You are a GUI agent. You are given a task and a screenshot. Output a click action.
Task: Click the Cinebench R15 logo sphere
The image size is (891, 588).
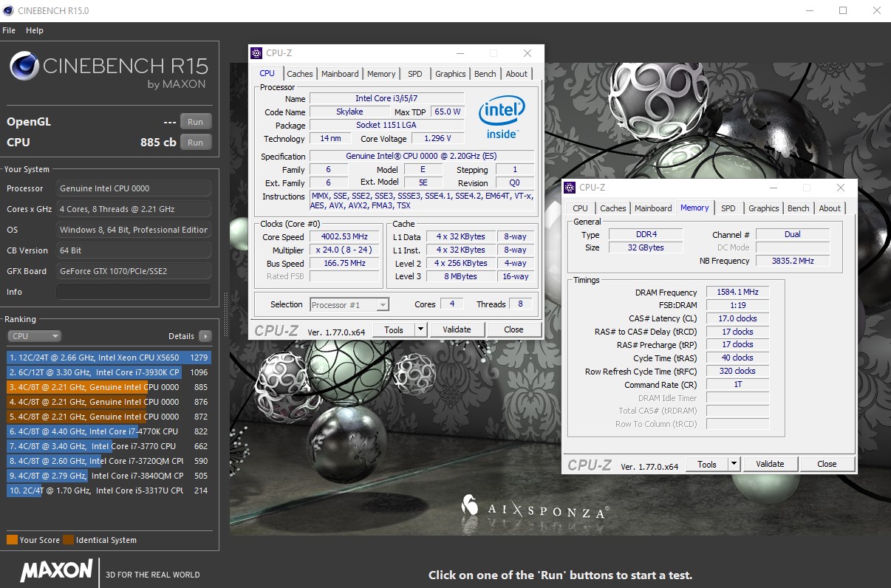click(24, 66)
